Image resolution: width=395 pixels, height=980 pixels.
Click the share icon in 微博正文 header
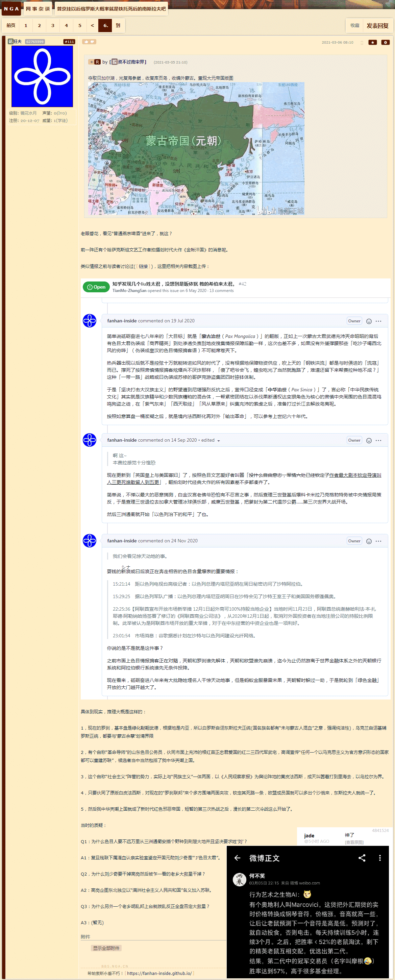pos(362,858)
